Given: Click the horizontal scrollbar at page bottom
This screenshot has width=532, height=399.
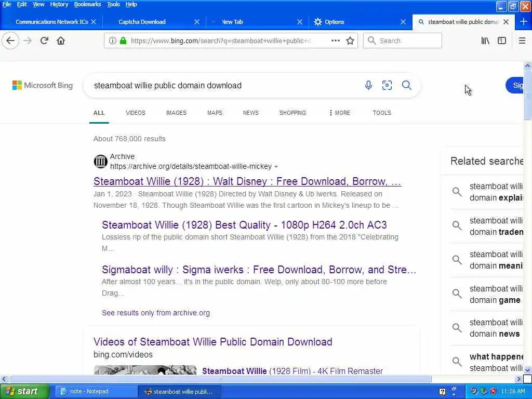Looking at the screenshot, I should 220,379.
